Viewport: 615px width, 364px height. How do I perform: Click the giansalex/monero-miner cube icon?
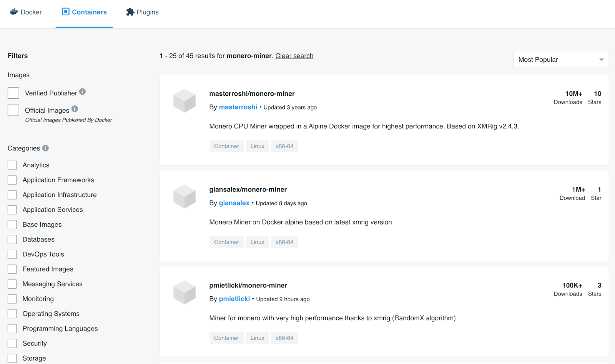[x=184, y=196]
